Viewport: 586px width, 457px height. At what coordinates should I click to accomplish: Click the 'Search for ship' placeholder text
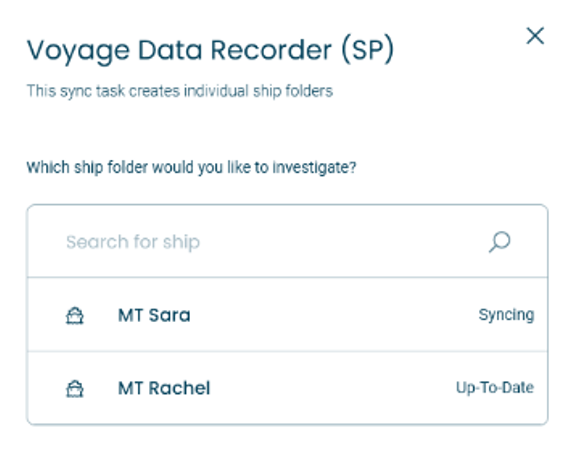(x=133, y=242)
